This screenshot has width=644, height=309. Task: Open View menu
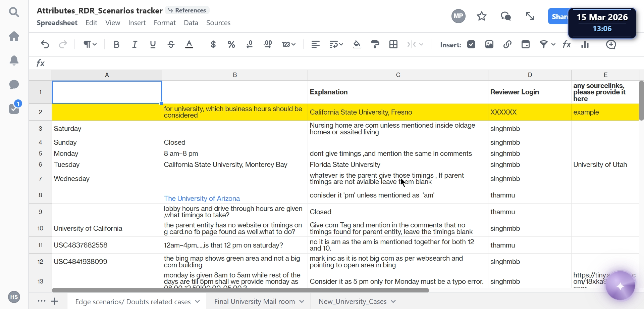(113, 23)
